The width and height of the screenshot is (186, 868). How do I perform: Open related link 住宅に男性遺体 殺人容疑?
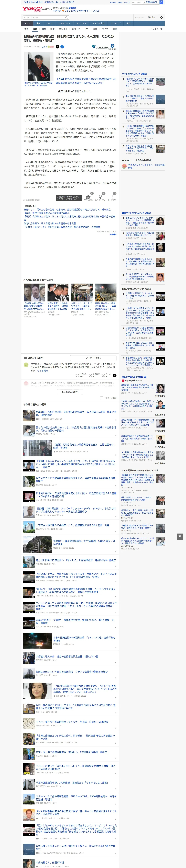tap(50, 223)
